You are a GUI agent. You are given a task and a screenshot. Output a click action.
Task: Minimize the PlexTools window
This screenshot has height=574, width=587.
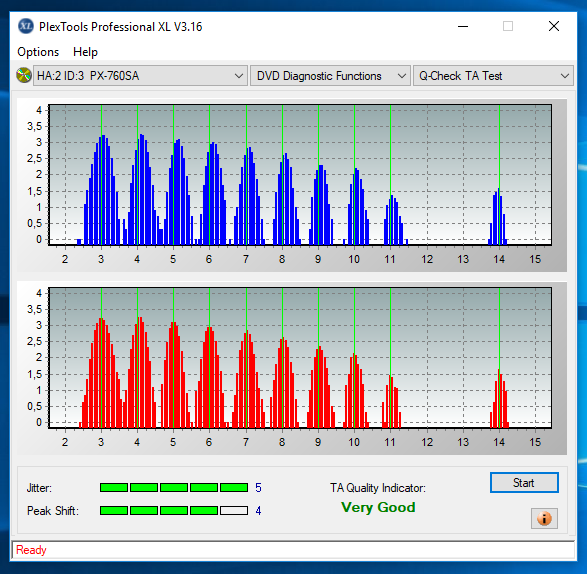coord(463,26)
